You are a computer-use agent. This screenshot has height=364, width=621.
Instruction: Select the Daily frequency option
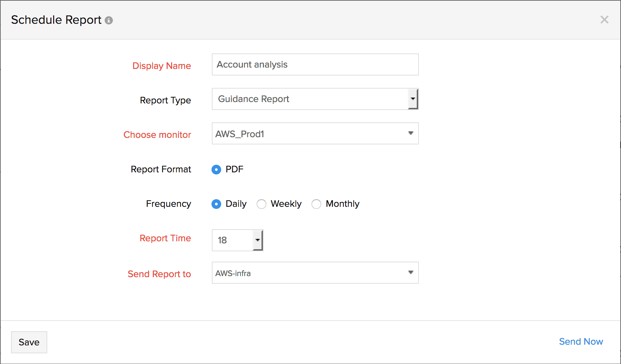(x=216, y=204)
